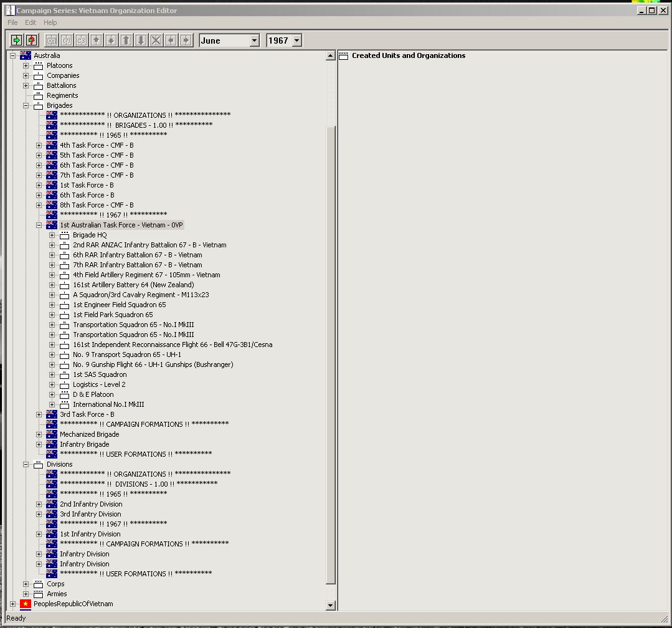Image resolution: width=672 pixels, height=628 pixels.
Task: Click the Created Units and Organizations header
Action: coord(409,55)
